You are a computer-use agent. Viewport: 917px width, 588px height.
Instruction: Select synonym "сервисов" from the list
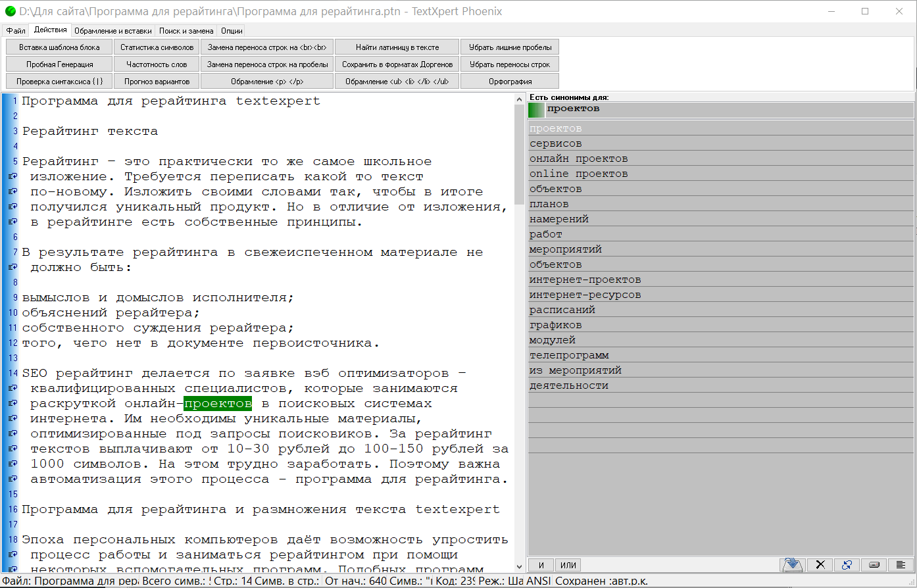click(556, 143)
